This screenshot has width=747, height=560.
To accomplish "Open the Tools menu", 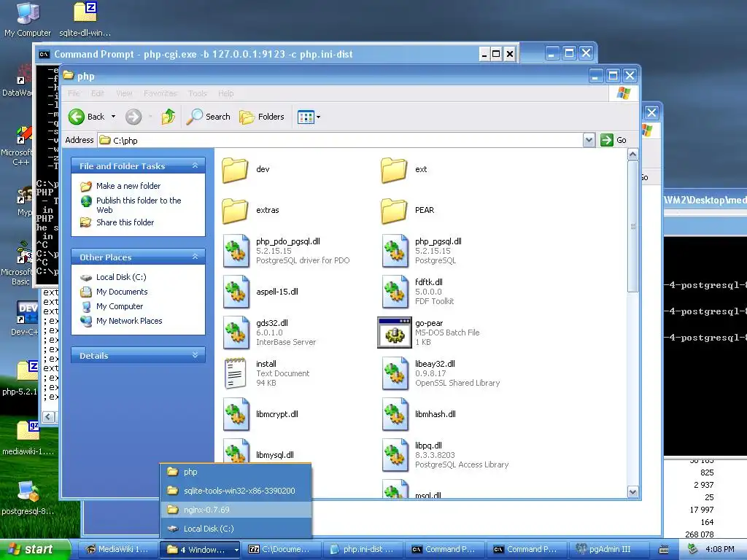I will (x=198, y=93).
